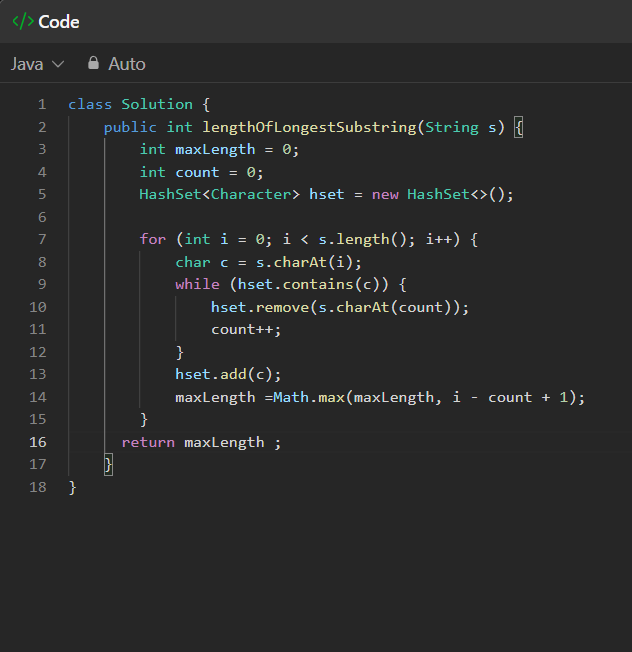This screenshot has width=632, height=652.
Task: Click highlighted closing brace on line 17
Action: (x=108, y=464)
